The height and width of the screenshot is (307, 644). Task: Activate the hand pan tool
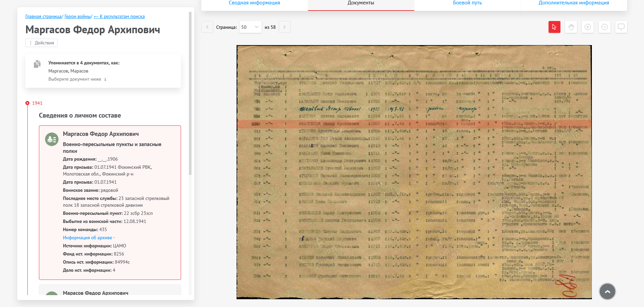571,27
